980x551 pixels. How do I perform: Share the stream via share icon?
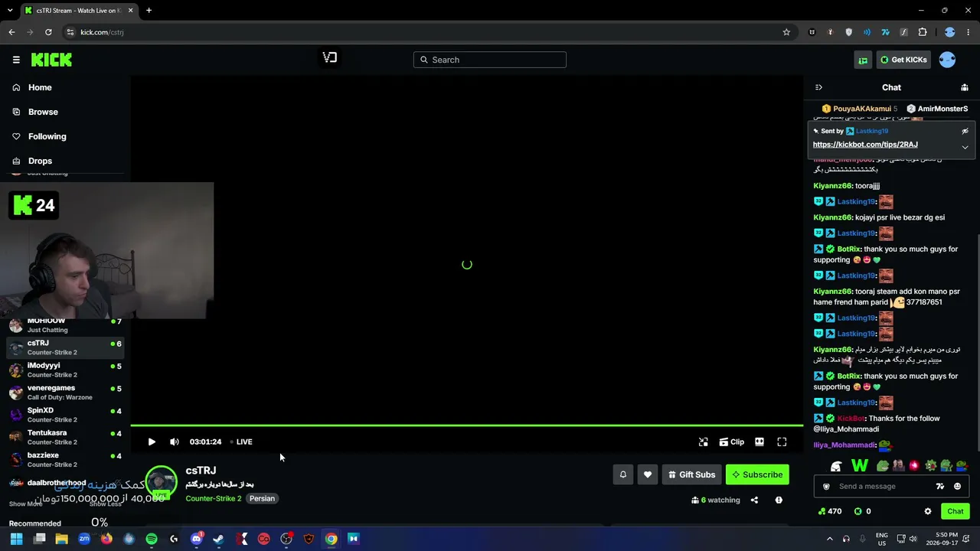tap(754, 500)
